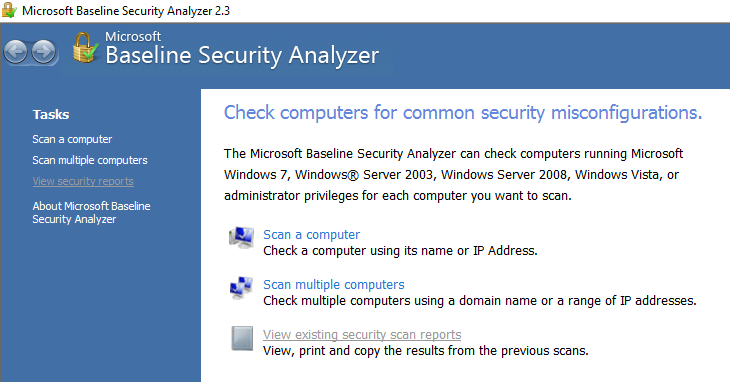Click the gold padlock logo with green checkmark
Screen dimensions: 730x382
(85, 47)
